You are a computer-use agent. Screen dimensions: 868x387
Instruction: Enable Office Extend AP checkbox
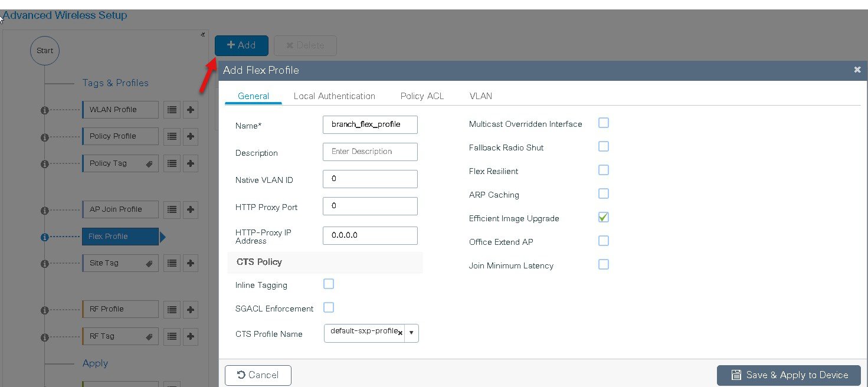(x=603, y=241)
